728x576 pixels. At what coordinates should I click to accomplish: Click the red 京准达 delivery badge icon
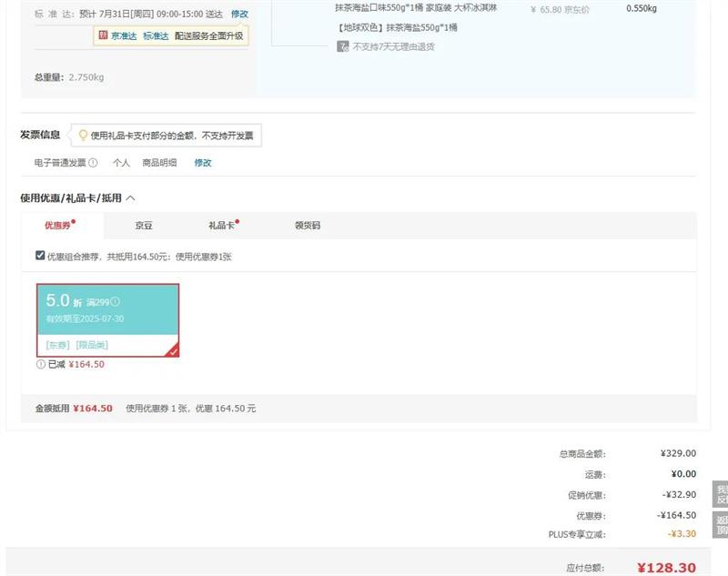click(x=103, y=36)
